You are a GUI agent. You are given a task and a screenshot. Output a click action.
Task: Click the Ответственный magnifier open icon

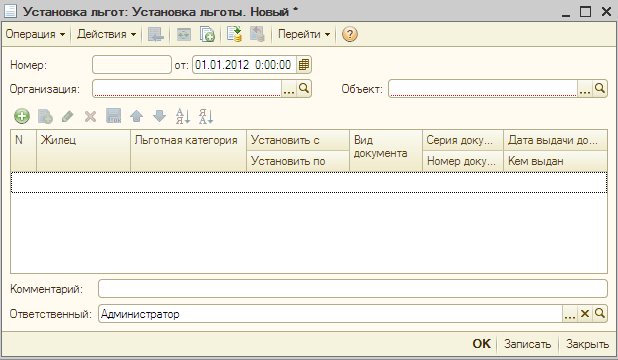click(x=600, y=314)
